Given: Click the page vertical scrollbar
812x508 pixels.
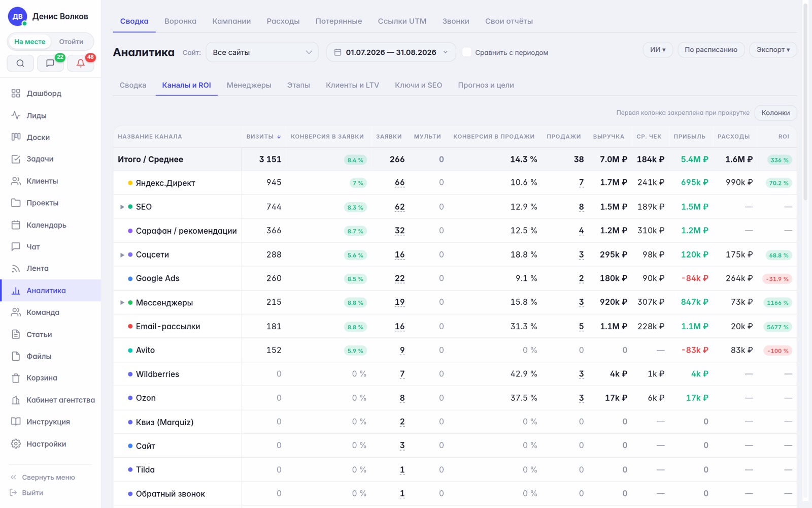Looking at the screenshot, I should 805,102.
